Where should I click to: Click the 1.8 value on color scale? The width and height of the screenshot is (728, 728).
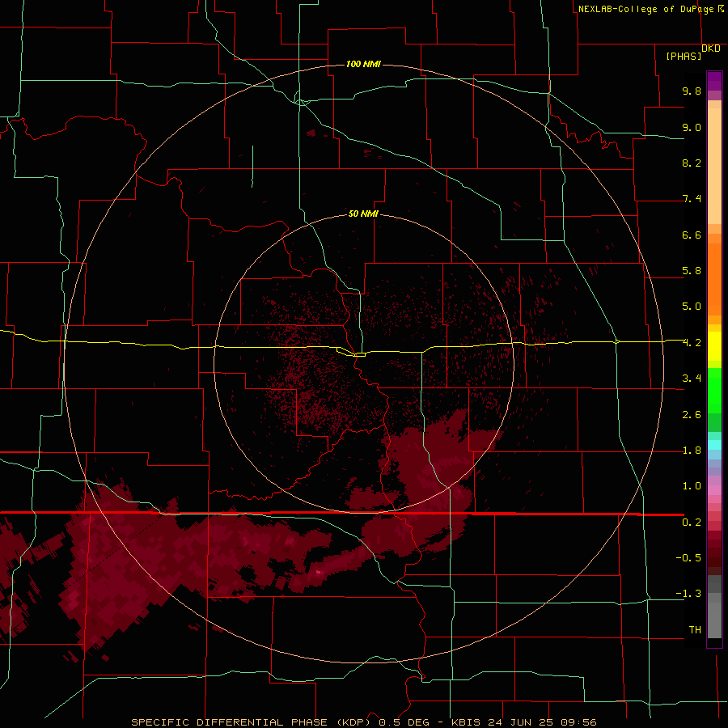tap(692, 451)
